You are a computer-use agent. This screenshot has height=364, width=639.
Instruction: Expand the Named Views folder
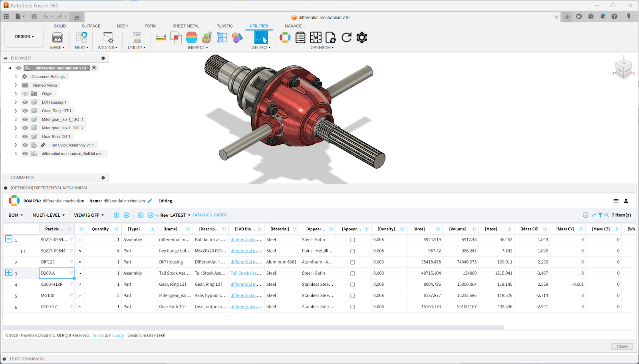[x=16, y=85]
